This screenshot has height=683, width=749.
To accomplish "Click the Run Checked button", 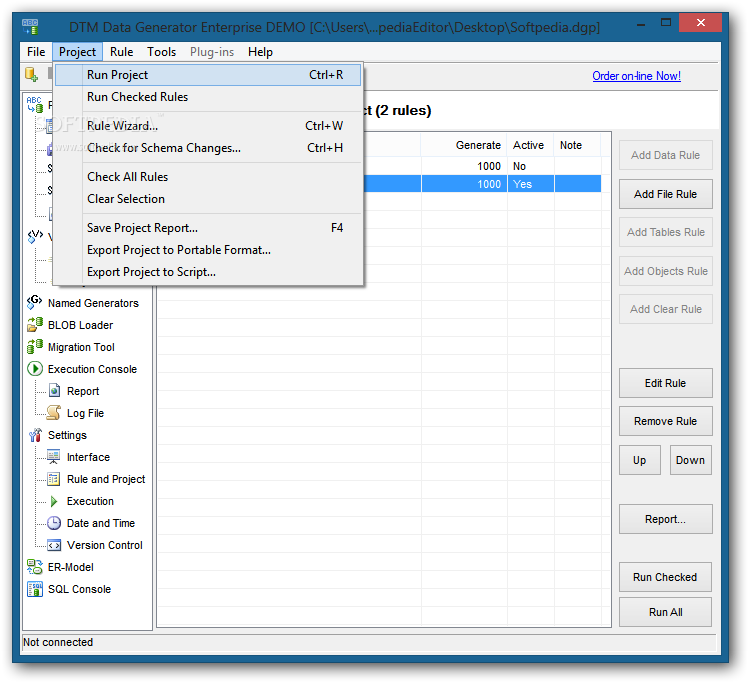I will pyautogui.click(x=665, y=577).
